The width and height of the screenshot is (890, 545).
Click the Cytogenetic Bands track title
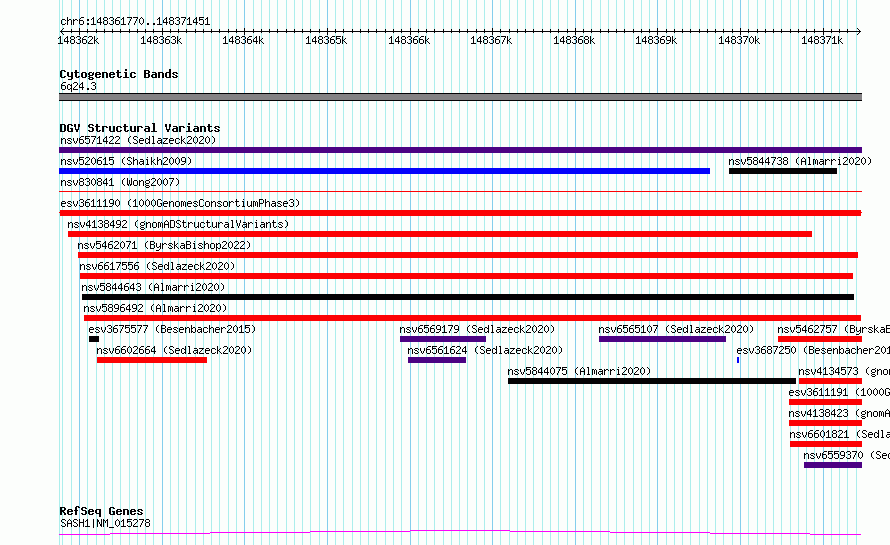tap(119, 74)
